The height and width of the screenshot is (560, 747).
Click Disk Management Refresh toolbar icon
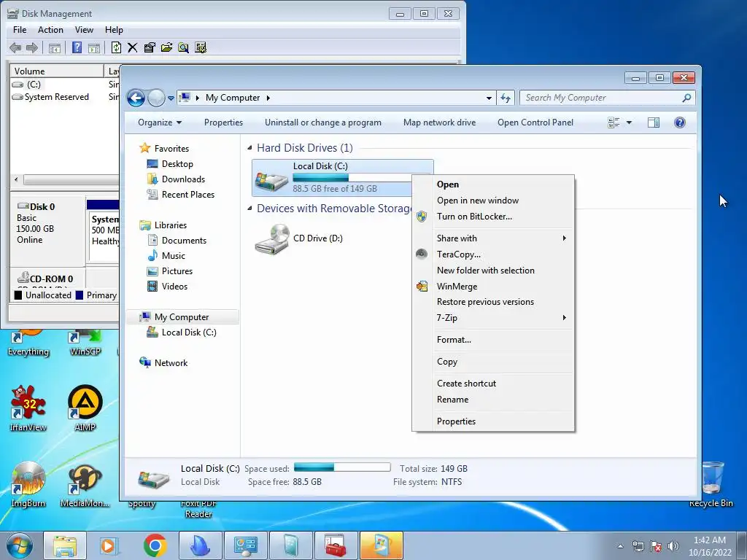click(x=116, y=47)
